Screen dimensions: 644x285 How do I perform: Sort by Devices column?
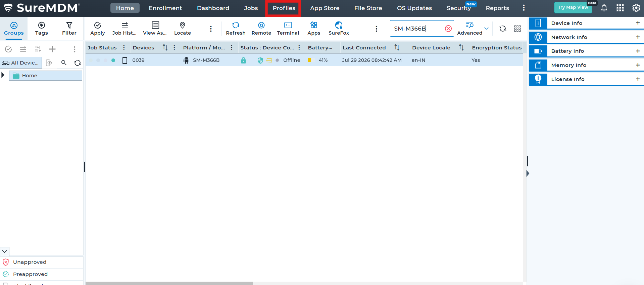165,47
